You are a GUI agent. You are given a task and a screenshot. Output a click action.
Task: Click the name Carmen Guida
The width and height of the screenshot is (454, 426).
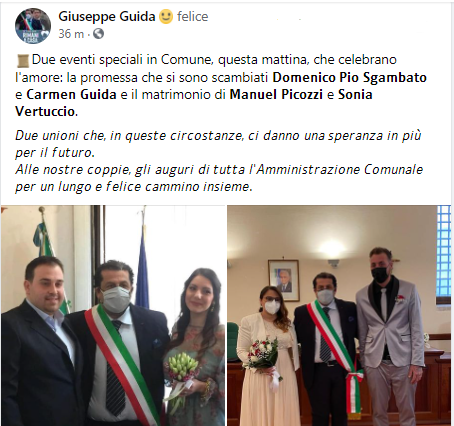coord(71,95)
